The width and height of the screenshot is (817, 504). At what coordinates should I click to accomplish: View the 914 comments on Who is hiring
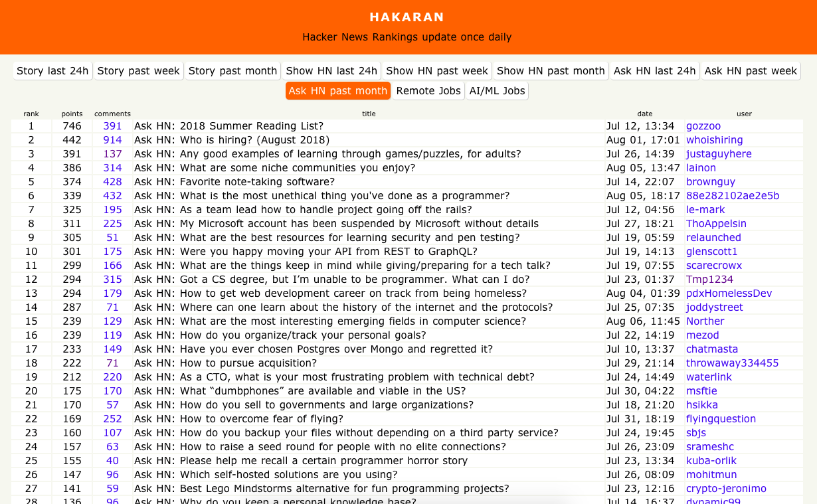[112, 139]
